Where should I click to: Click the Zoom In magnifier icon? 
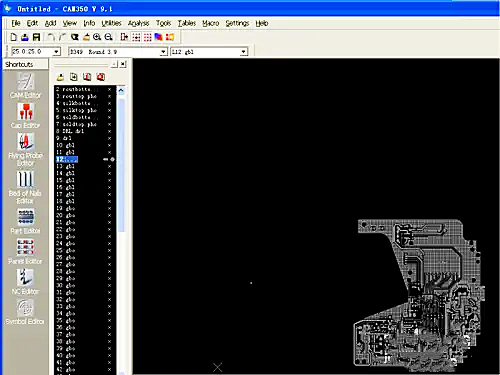pyautogui.click(x=97, y=37)
